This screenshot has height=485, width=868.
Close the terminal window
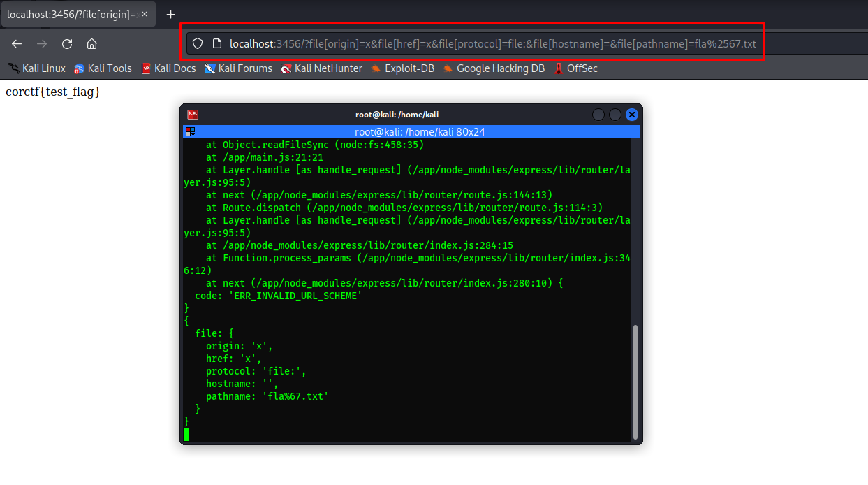632,115
